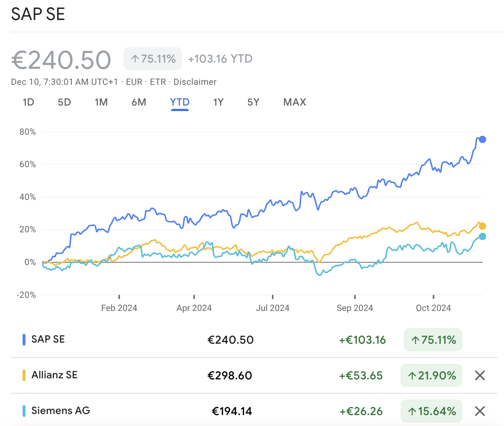Viewport: 504px width, 426px height.
Task: Select the YTD range tab
Action: point(180,102)
